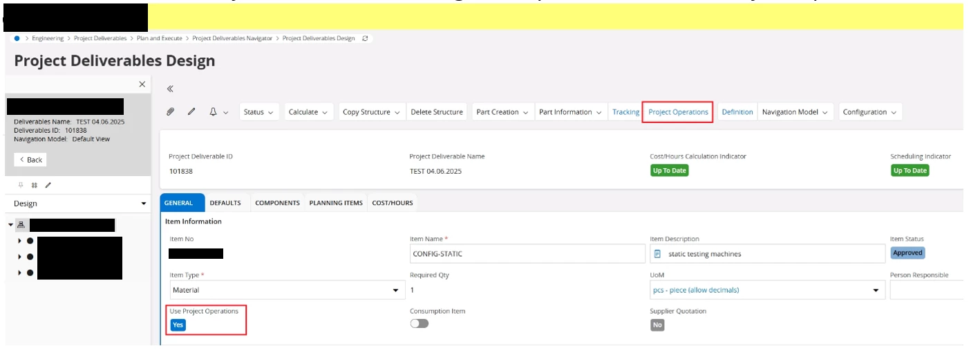Viewport: 980px width, 364px height.
Task: Click the grid dots icon above Design selector
Action: click(x=35, y=185)
